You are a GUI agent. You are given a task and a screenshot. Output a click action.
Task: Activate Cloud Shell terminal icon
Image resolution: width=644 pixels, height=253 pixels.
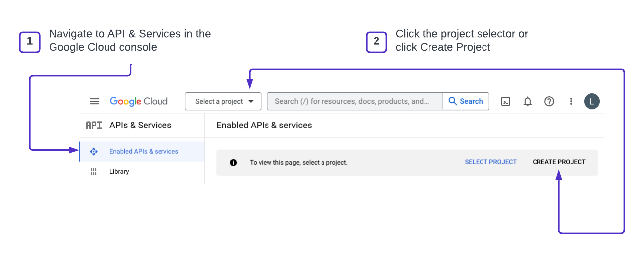pos(505,101)
